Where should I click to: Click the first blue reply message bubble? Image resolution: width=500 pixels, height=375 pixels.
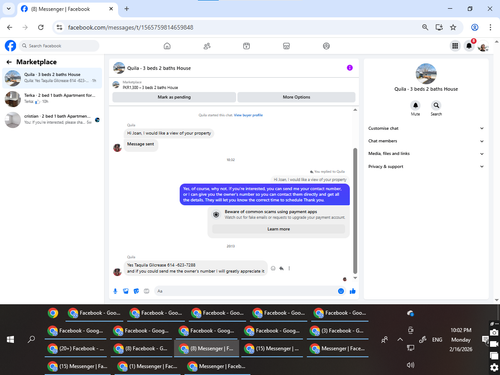coord(265,194)
